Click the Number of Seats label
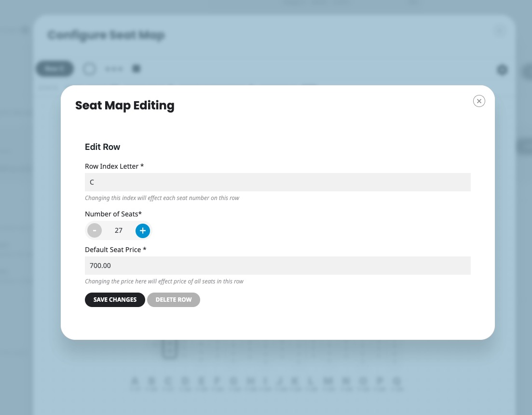This screenshot has height=415, width=532. click(x=113, y=214)
